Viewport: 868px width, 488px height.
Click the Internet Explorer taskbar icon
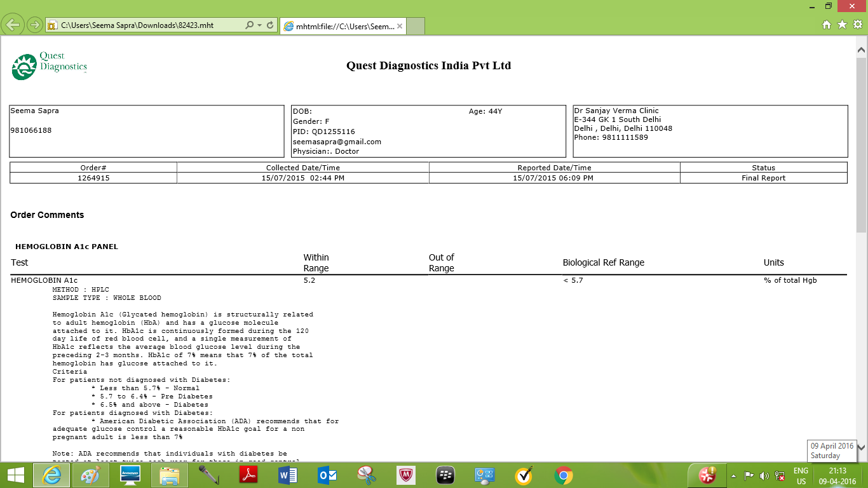[x=51, y=475]
